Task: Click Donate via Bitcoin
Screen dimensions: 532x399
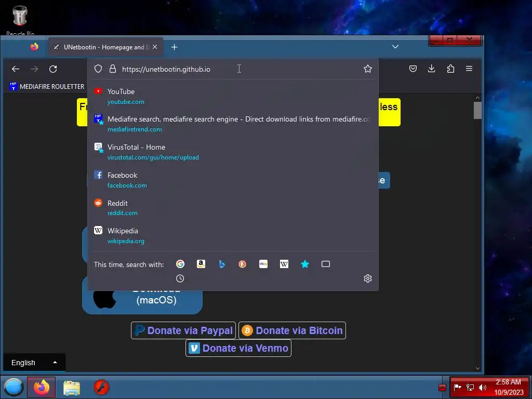Action: coord(292,330)
